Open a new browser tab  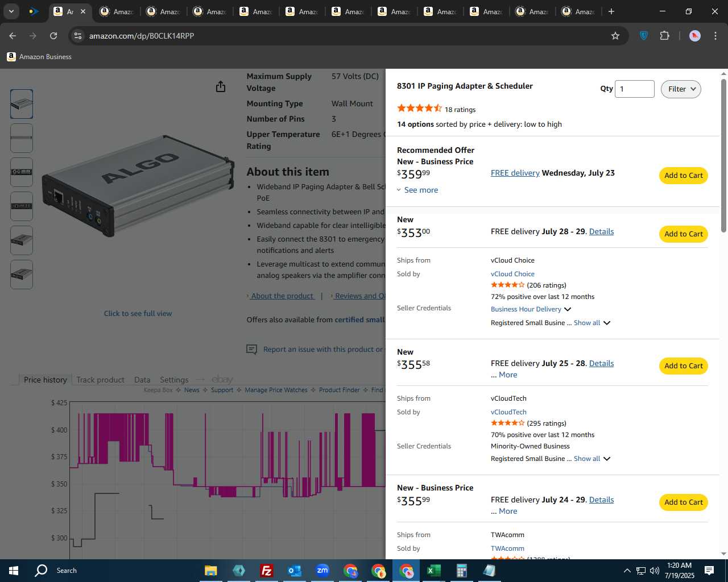tap(611, 11)
